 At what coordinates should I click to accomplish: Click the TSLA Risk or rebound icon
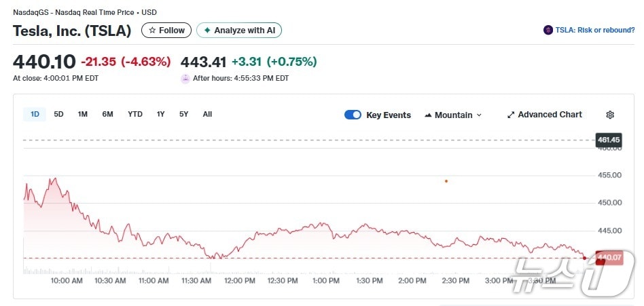[x=548, y=31]
